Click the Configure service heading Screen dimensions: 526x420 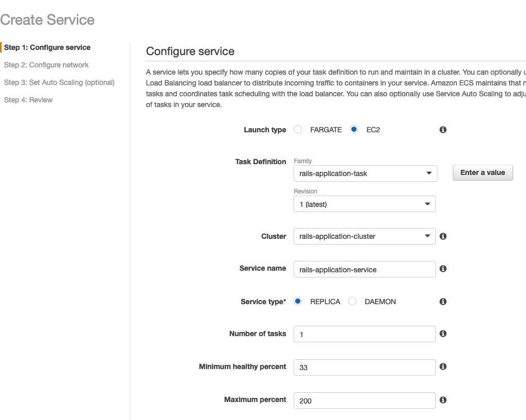click(190, 51)
